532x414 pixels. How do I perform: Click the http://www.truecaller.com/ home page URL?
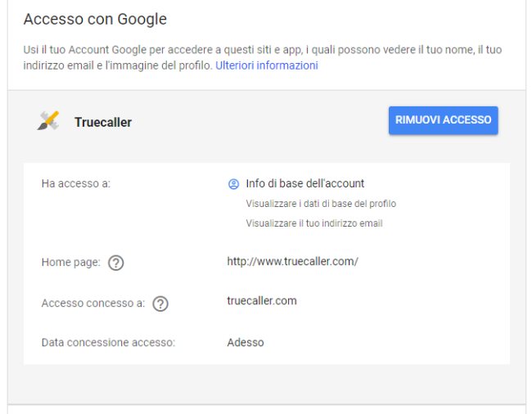pyautogui.click(x=292, y=262)
